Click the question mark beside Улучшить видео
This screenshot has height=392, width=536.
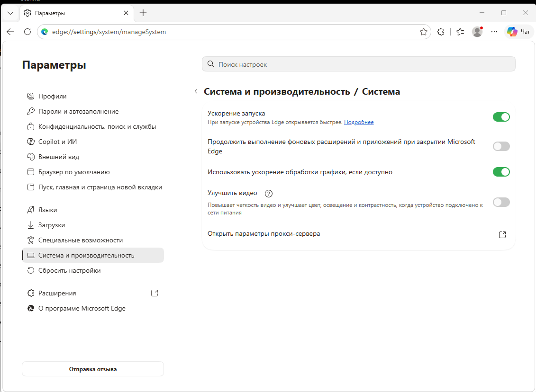point(269,194)
